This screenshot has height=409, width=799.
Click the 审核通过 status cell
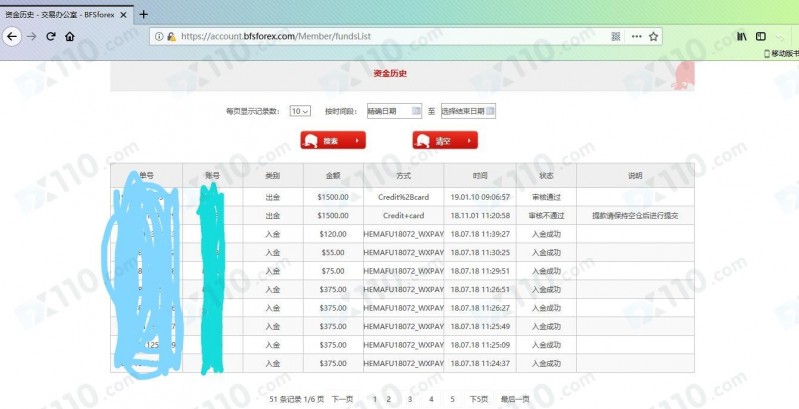point(546,197)
